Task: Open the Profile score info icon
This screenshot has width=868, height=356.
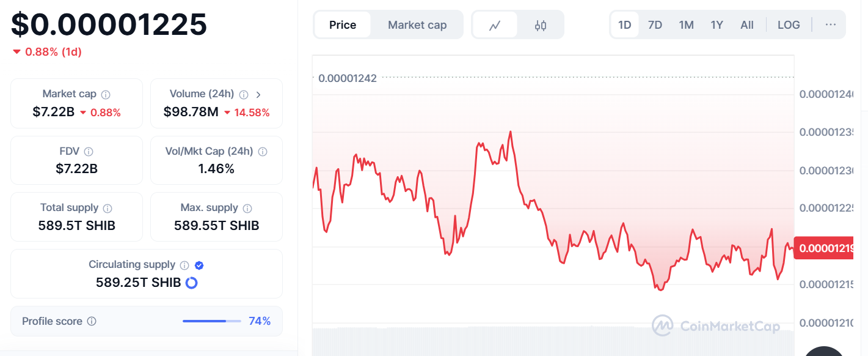Action: pyautogui.click(x=92, y=321)
